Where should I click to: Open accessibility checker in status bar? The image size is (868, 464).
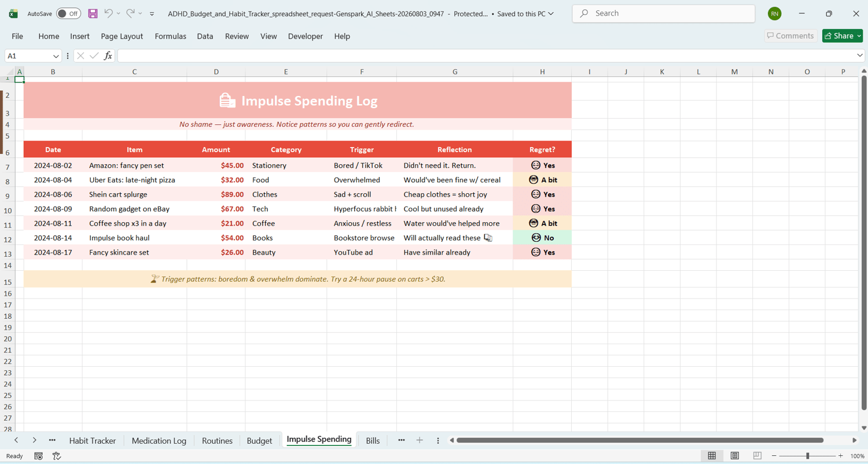57,456
